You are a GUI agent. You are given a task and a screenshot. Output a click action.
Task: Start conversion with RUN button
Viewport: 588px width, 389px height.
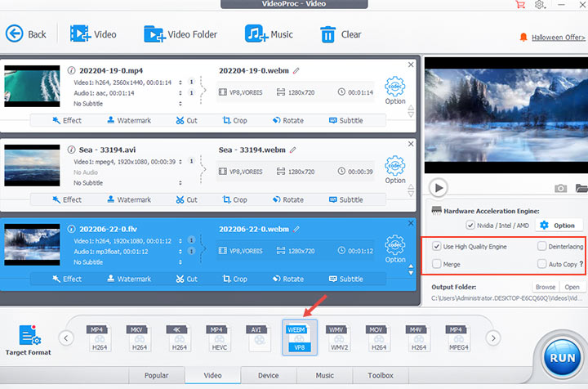pyautogui.click(x=562, y=358)
